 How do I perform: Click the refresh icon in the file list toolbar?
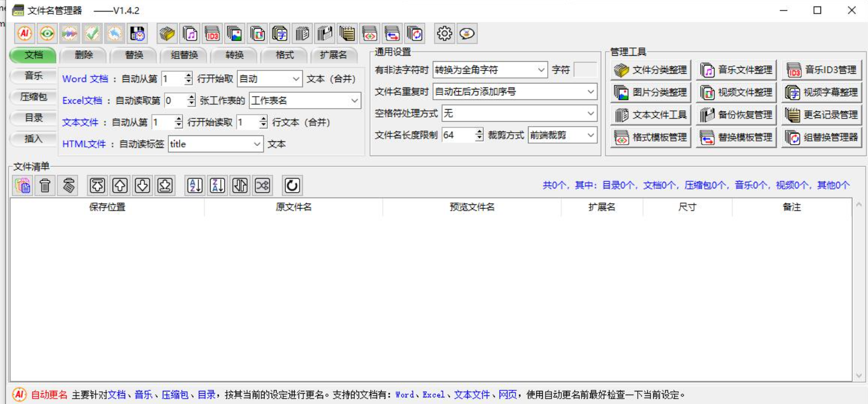292,186
